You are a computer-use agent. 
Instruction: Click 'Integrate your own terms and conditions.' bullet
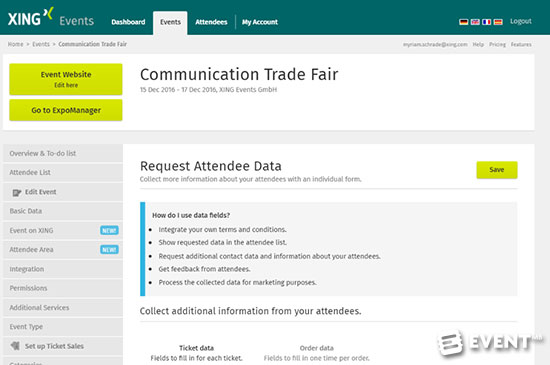pos(222,230)
